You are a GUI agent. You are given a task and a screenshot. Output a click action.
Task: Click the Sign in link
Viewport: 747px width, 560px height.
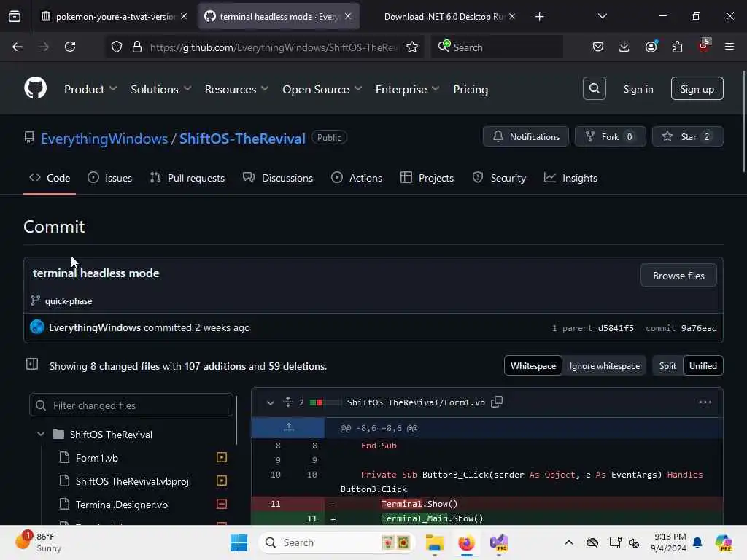pos(638,89)
